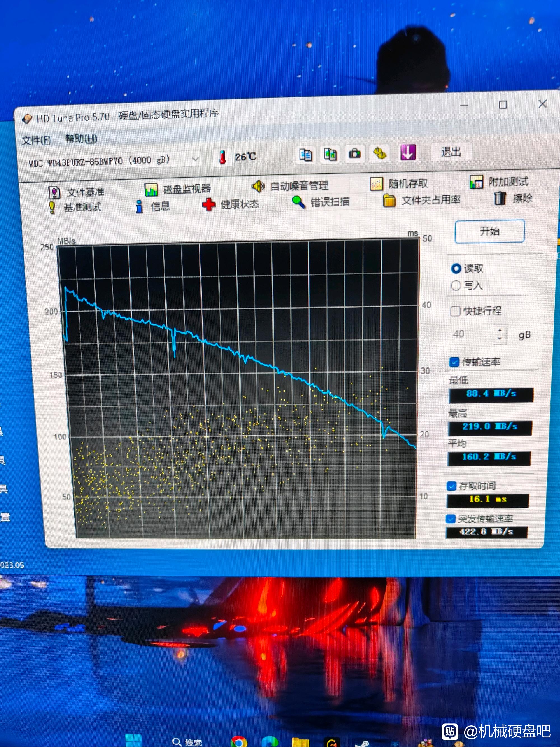Maximize the HD Tune Pro window

[503, 105]
